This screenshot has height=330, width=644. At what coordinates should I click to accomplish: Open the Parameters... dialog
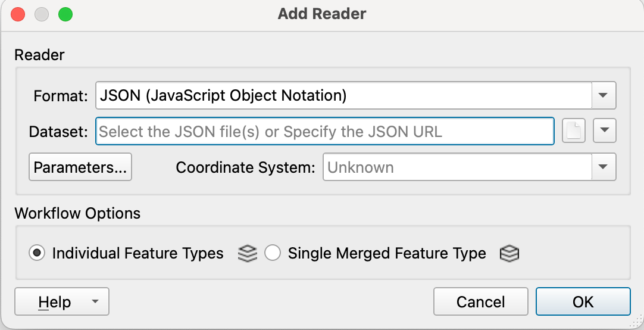[x=80, y=167]
